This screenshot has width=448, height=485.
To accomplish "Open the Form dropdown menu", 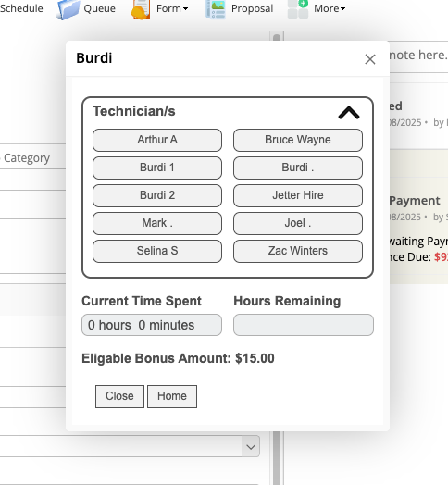I will (172, 8).
